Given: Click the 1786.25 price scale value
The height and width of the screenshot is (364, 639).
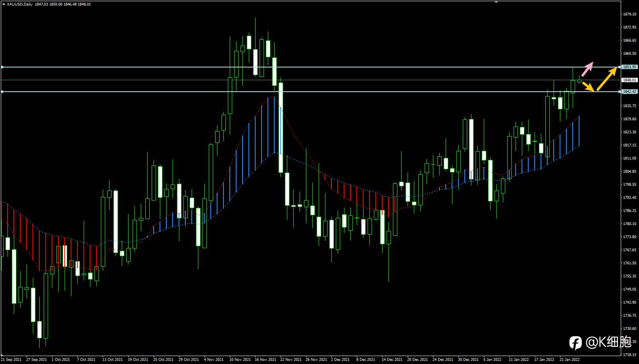Looking at the screenshot, I should coord(630,211).
